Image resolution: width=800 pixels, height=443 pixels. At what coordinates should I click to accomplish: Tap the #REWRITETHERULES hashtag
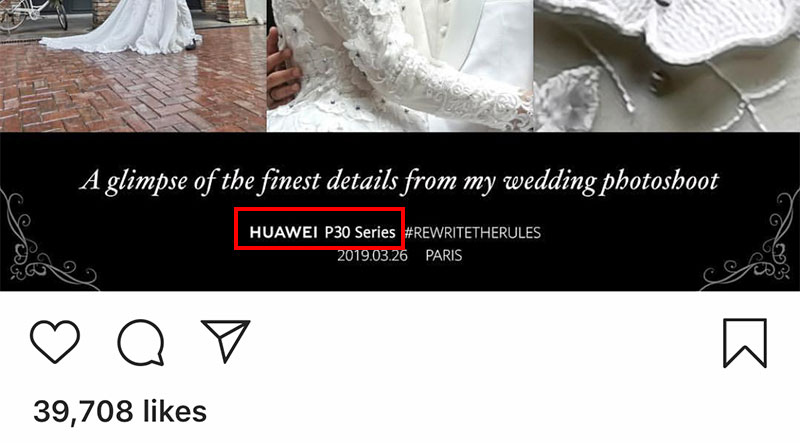pos(472,233)
